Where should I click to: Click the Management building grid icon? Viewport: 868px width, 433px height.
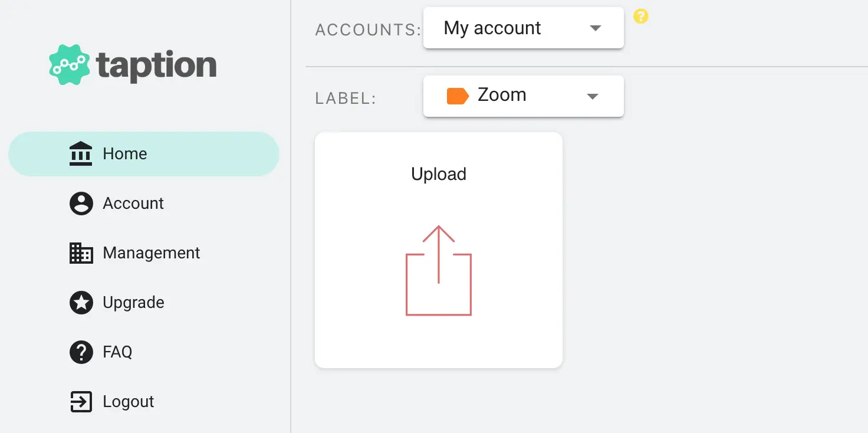point(81,253)
